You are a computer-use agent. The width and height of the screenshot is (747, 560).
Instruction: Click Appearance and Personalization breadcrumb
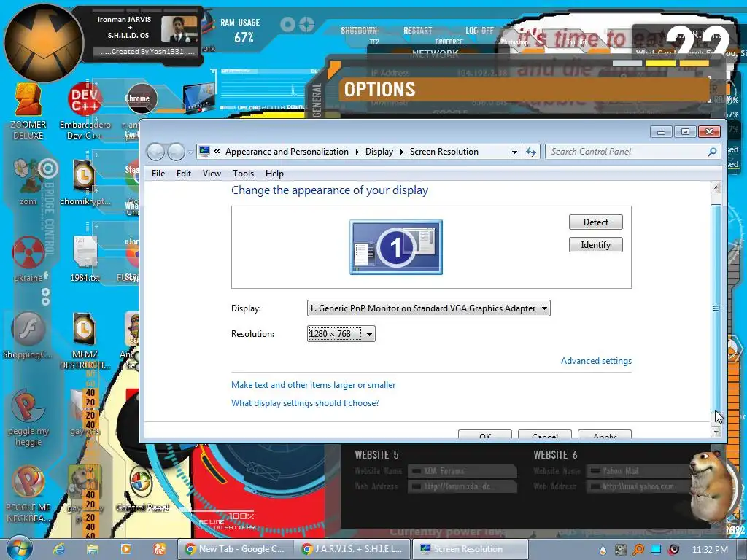287,152
